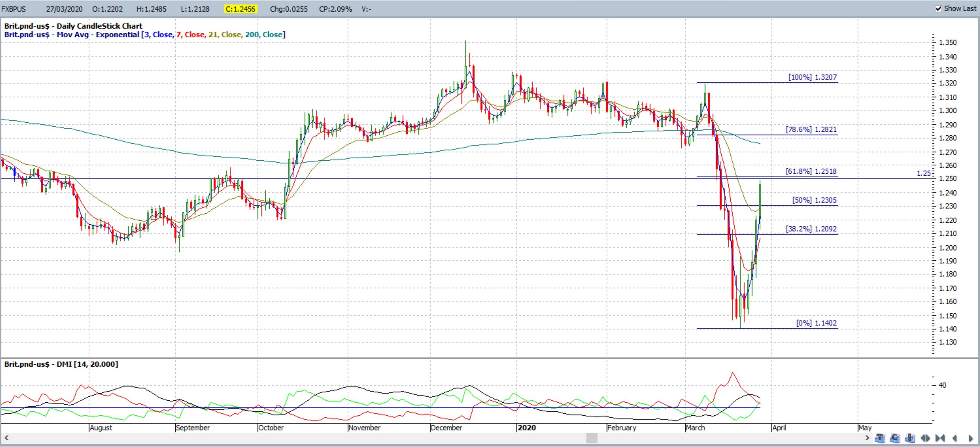
Task: Click the [38.2%] 1.2092 Fibonacci label
Action: pos(811,229)
